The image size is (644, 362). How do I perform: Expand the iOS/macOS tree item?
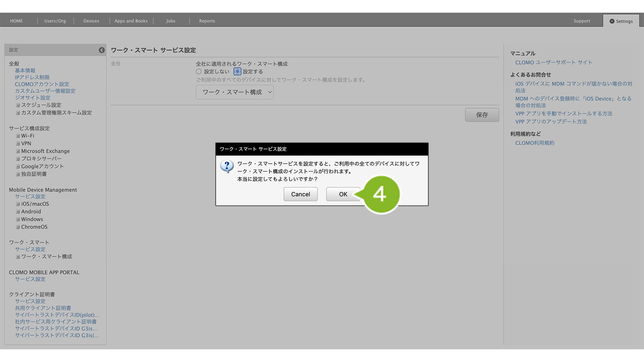pos(18,204)
